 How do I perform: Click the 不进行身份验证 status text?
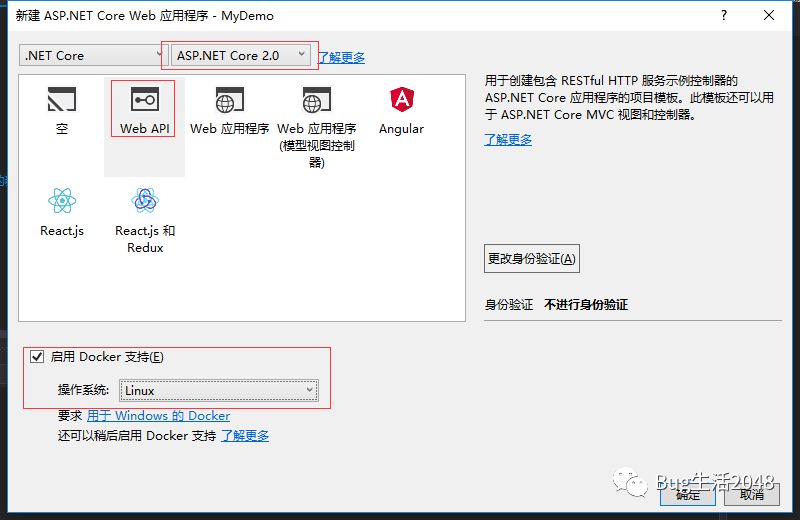click(586, 305)
